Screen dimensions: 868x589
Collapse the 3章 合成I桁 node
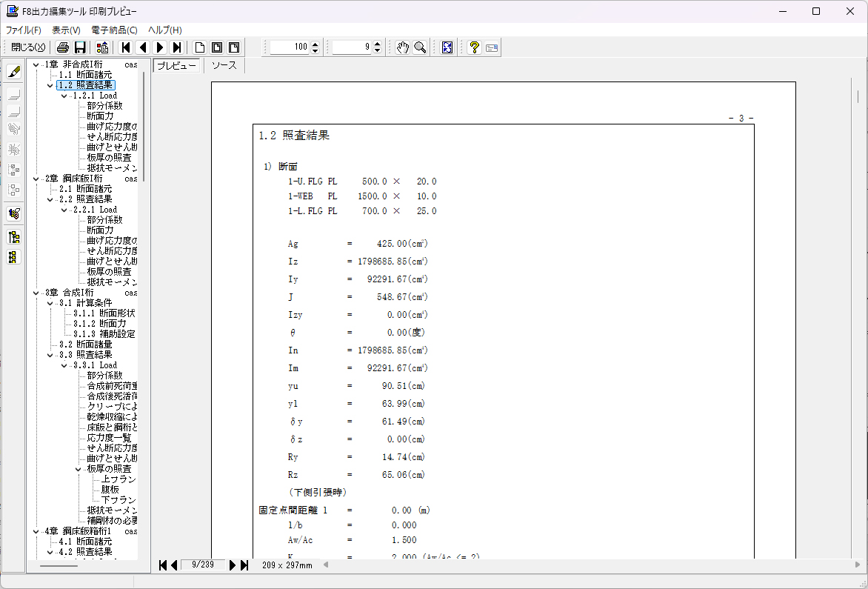coord(36,293)
